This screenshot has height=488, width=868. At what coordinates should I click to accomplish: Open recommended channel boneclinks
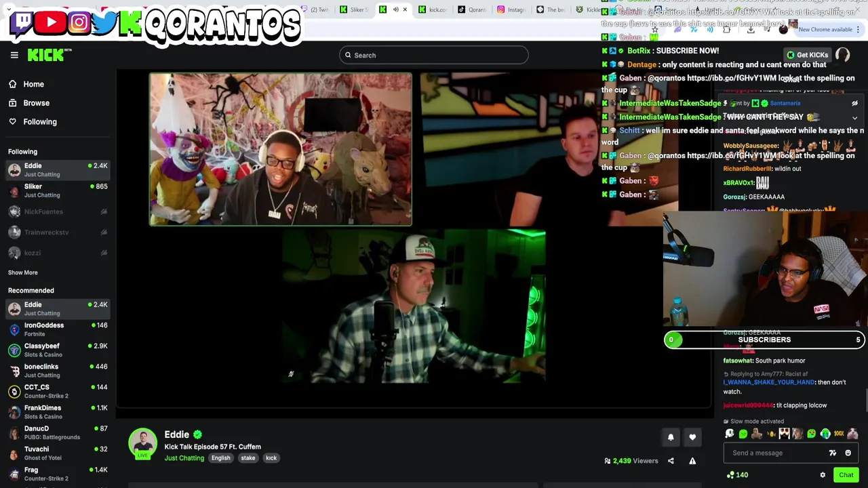point(58,371)
